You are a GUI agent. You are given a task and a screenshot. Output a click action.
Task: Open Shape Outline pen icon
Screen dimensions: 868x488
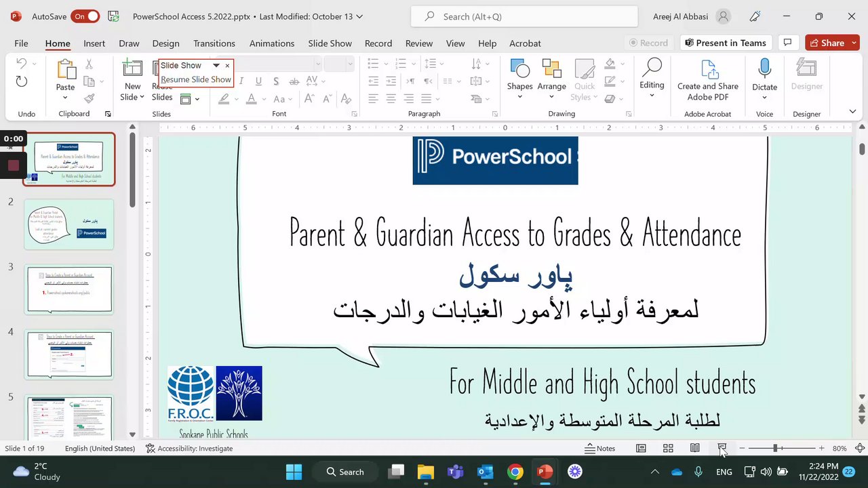(x=610, y=81)
